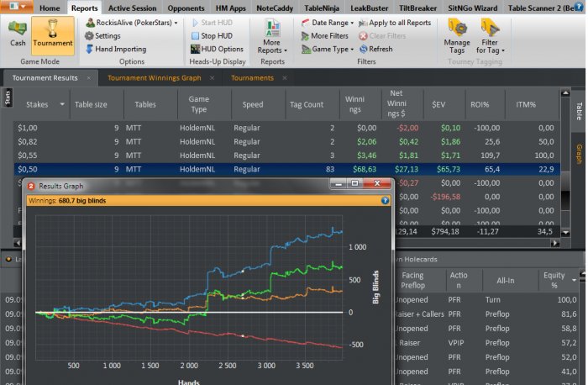Open Manage Tags
The width and height of the screenshot is (588, 385).
(x=457, y=36)
